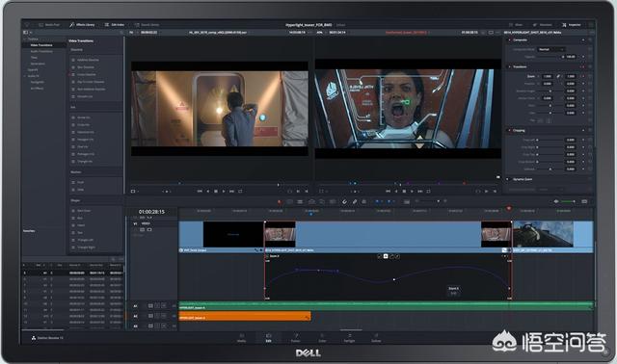The image size is (617, 364).
Task: Expand the Audio FX tree node
Action: 25,76
